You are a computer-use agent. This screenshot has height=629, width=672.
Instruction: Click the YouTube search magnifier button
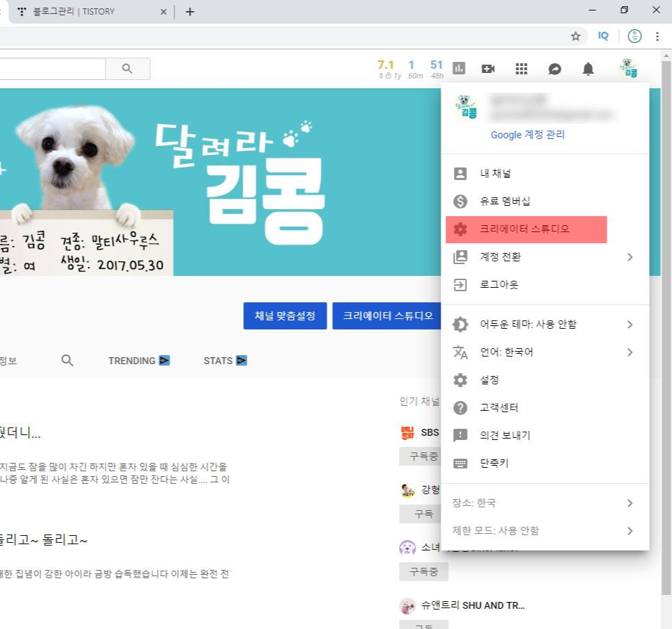127,69
